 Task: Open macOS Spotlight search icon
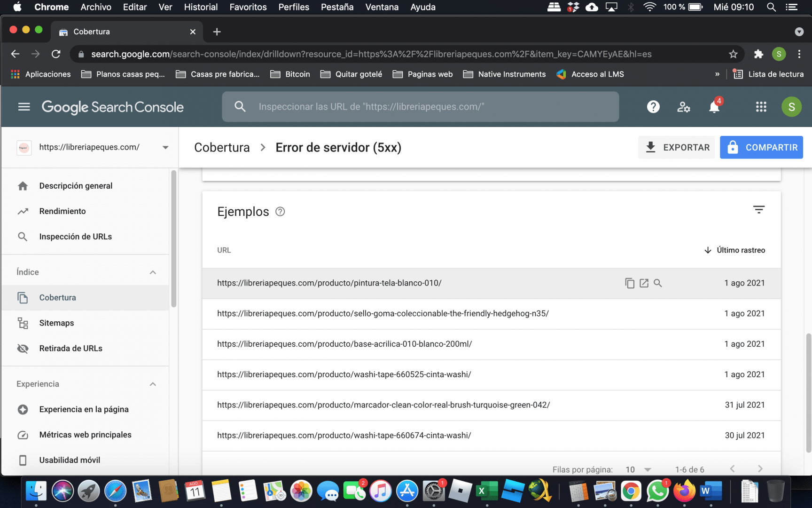tap(771, 7)
